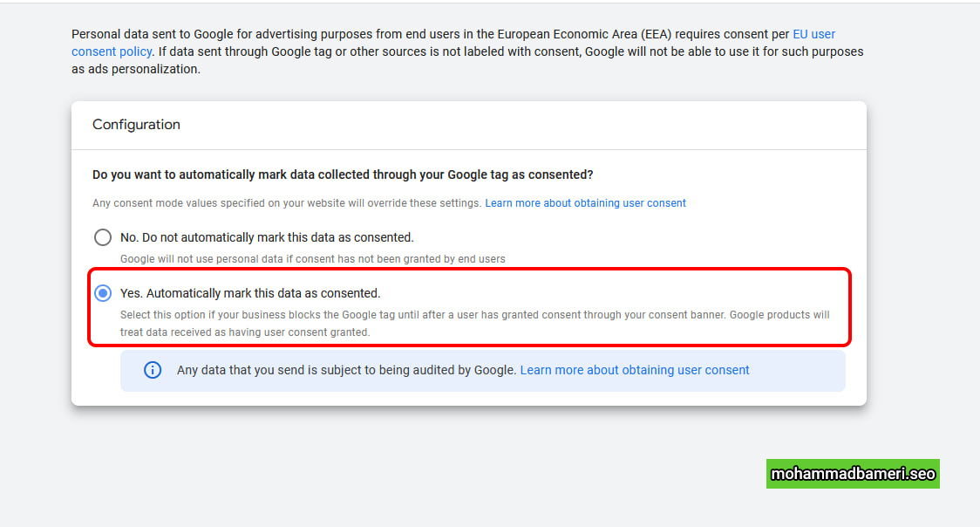Select the 'Yes. Automatically mark' radio button
This screenshot has width=980, height=527.
coord(103,293)
